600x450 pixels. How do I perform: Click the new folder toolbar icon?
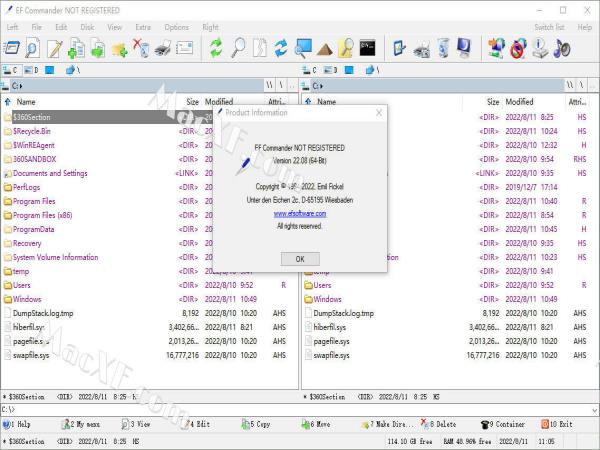[x=119, y=49]
